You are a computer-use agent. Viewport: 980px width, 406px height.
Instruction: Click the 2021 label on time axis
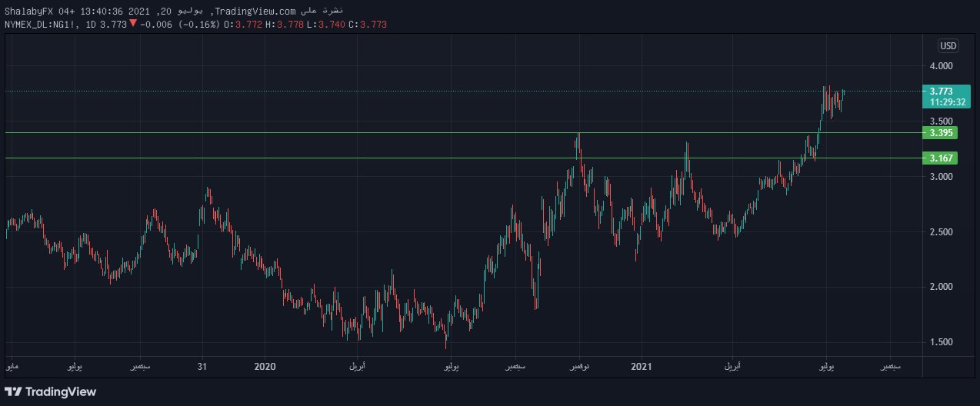point(641,367)
